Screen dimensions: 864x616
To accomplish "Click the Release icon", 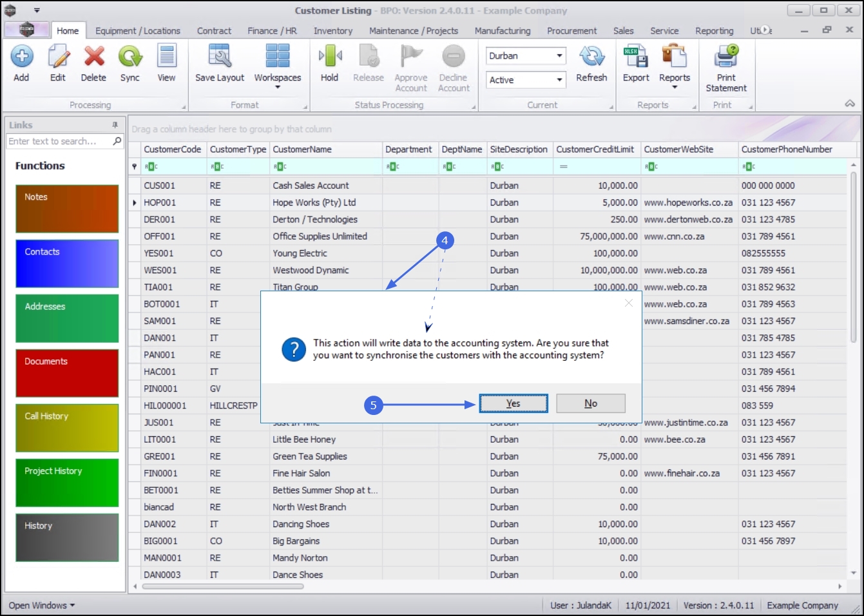I will (x=369, y=57).
